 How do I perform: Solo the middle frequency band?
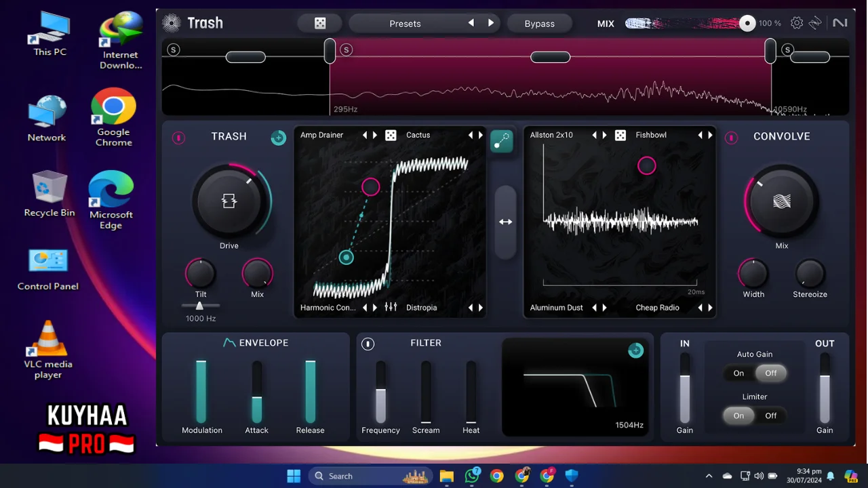(x=346, y=49)
